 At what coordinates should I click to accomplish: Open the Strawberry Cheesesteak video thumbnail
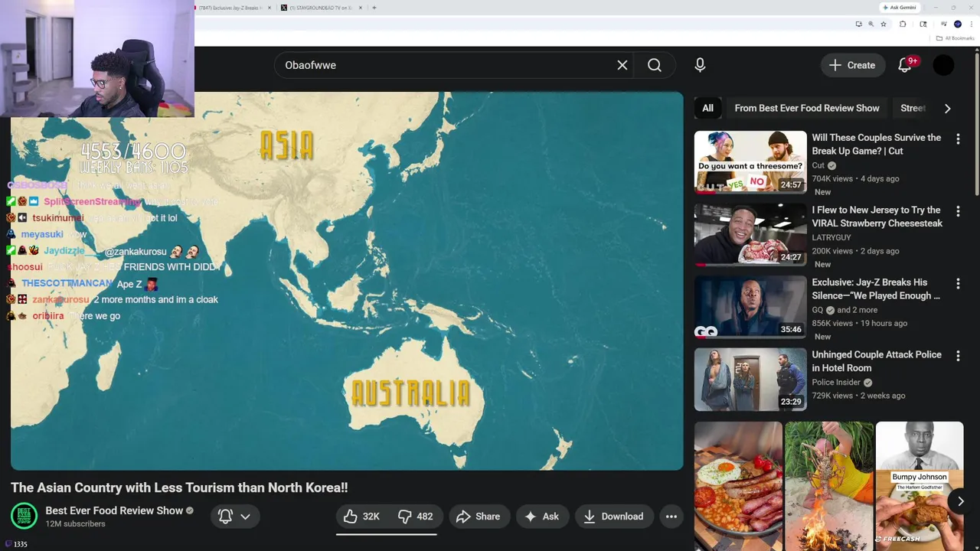pos(750,234)
